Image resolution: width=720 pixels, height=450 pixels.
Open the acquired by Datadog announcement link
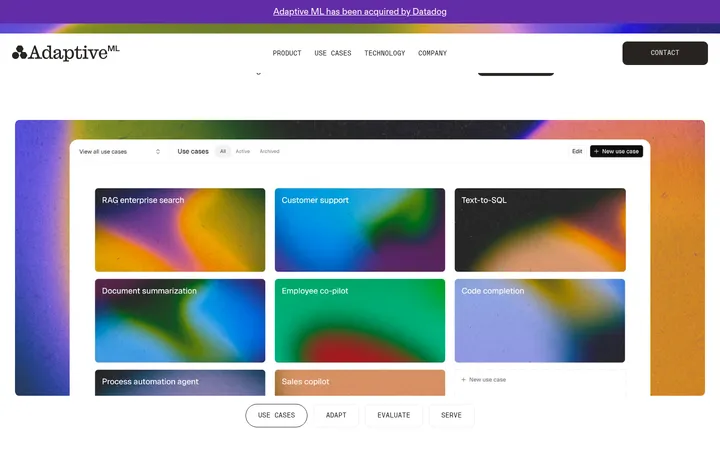(x=360, y=11)
